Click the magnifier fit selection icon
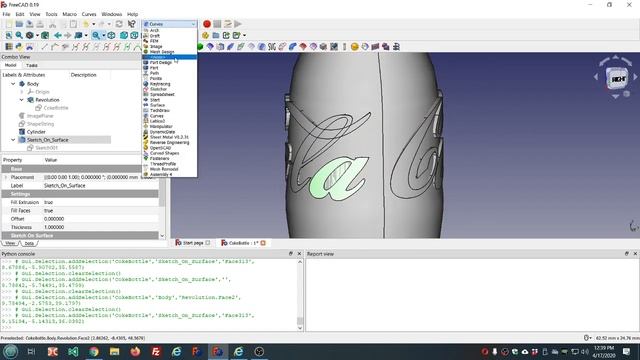640x360 pixels. click(19, 36)
